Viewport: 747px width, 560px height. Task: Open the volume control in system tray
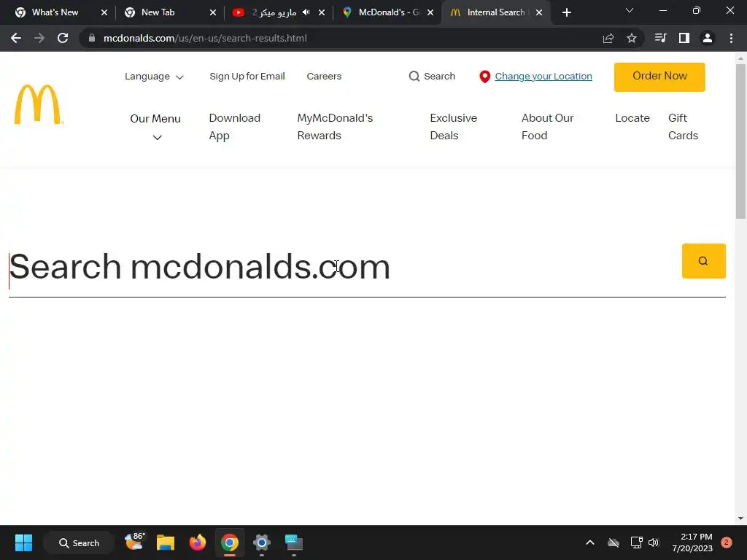(x=653, y=542)
